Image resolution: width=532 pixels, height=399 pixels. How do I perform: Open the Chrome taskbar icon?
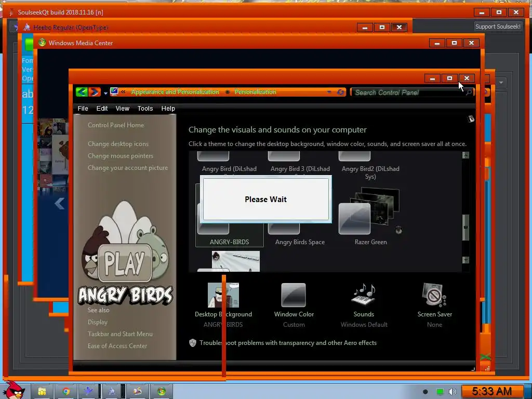66,392
